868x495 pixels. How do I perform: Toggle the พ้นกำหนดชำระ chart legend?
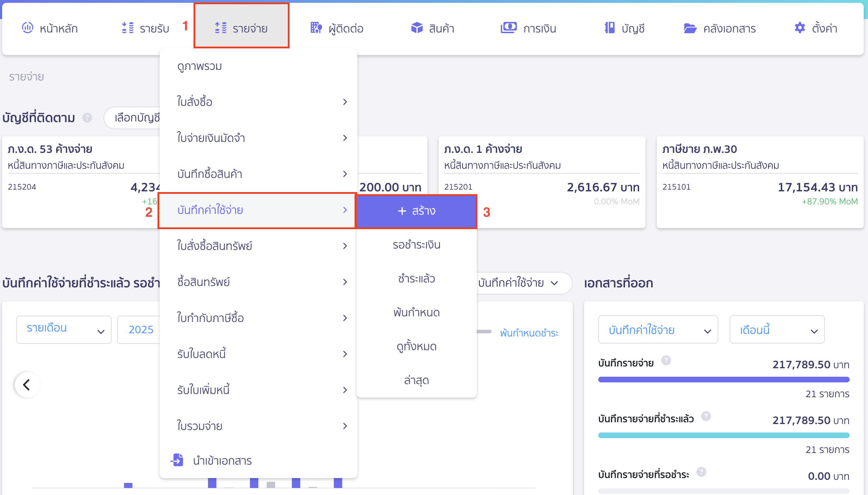coord(529,333)
